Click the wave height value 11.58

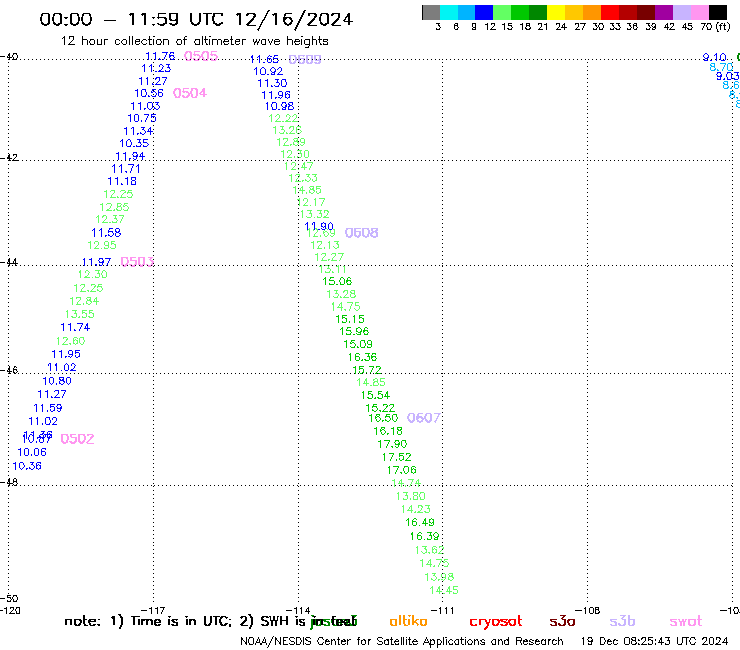coord(106,232)
